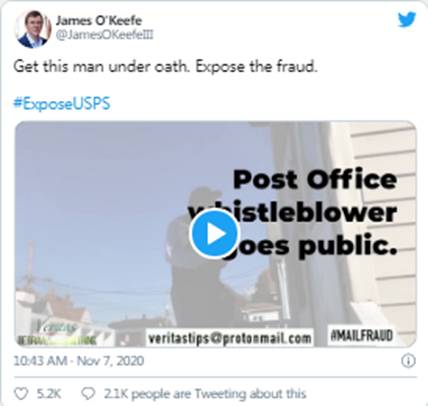This screenshot has height=406, width=428.
Task: Click the 'Get this man under oath' text
Action: point(101,67)
